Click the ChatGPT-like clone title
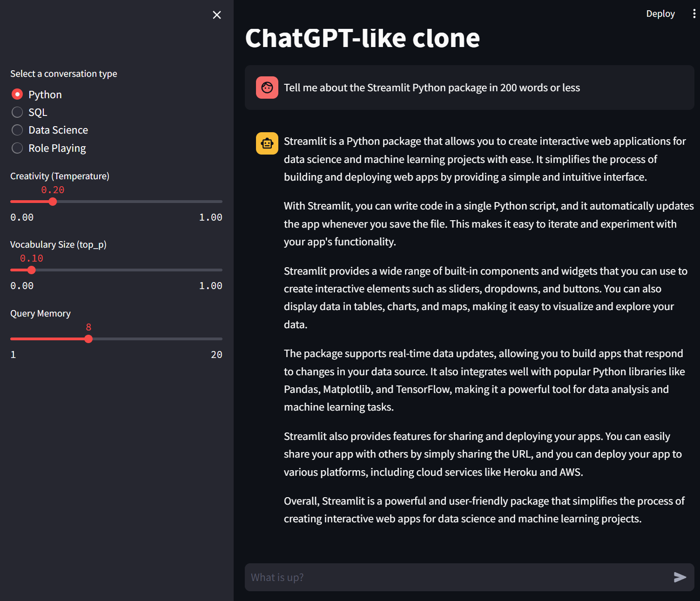The height and width of the screenshot is (601, 700). [x=363, y=39]
